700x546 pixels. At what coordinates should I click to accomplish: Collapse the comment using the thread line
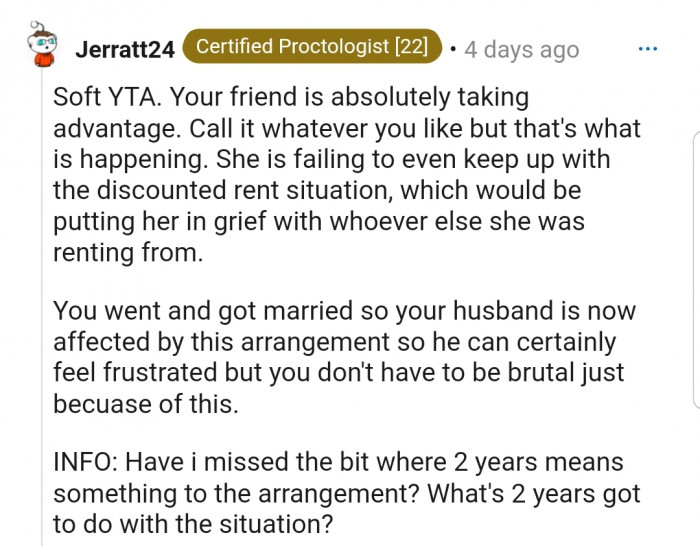coord(42,308)
